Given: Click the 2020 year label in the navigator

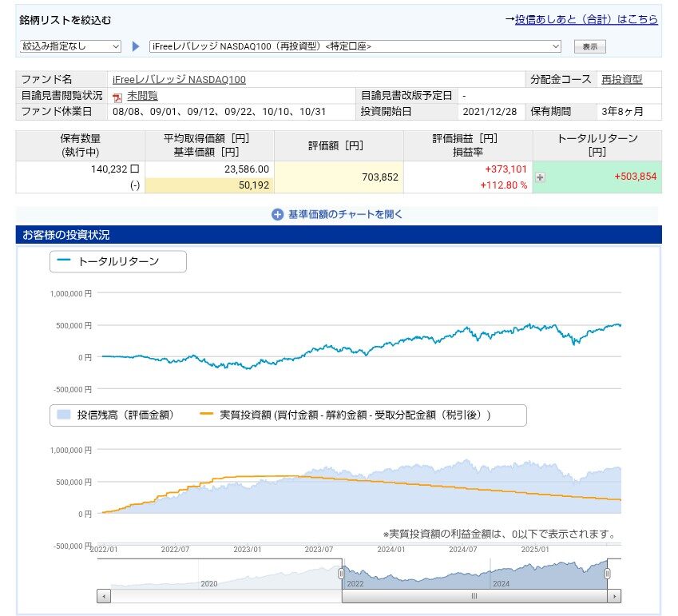Looking at the screenshot, I should (x=209, y=584).
